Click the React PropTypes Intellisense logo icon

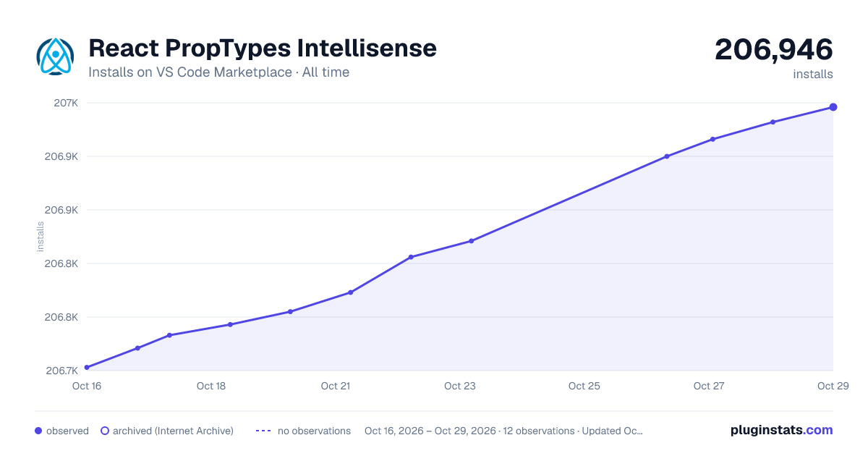pos(56,56)
